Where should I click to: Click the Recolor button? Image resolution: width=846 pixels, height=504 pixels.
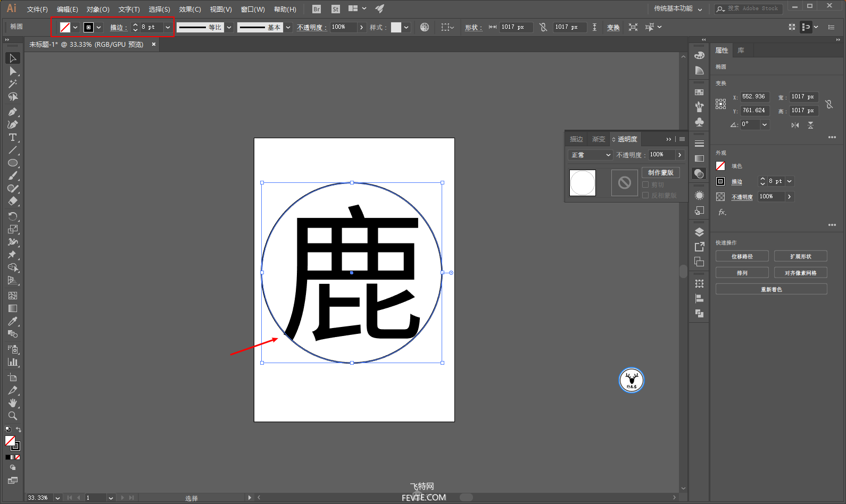pos(771,289)
